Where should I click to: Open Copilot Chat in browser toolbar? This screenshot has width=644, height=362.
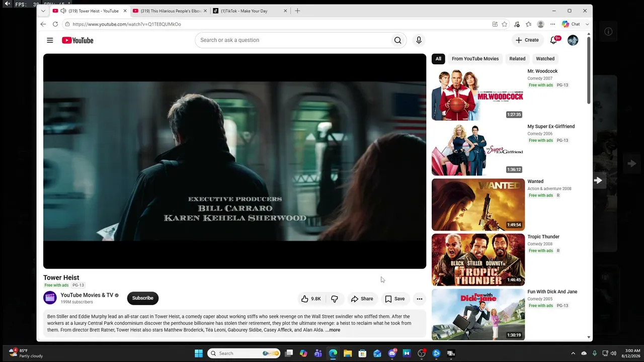tap(571, 24)
